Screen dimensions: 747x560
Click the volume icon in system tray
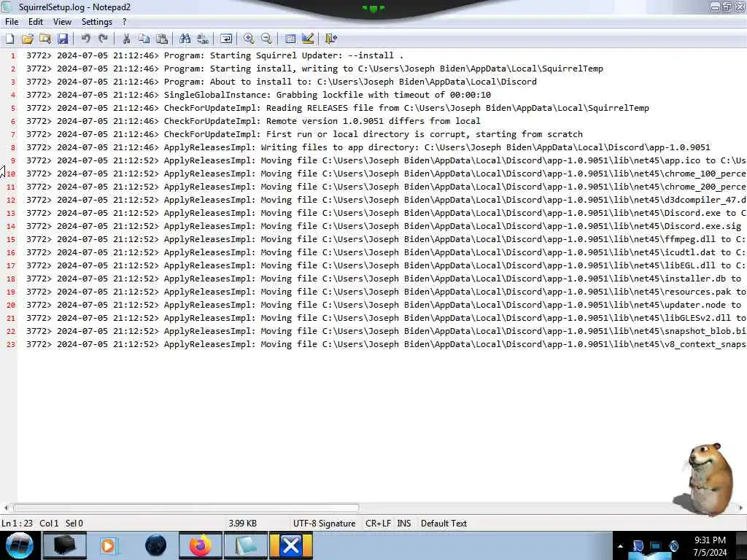(673, 546)
